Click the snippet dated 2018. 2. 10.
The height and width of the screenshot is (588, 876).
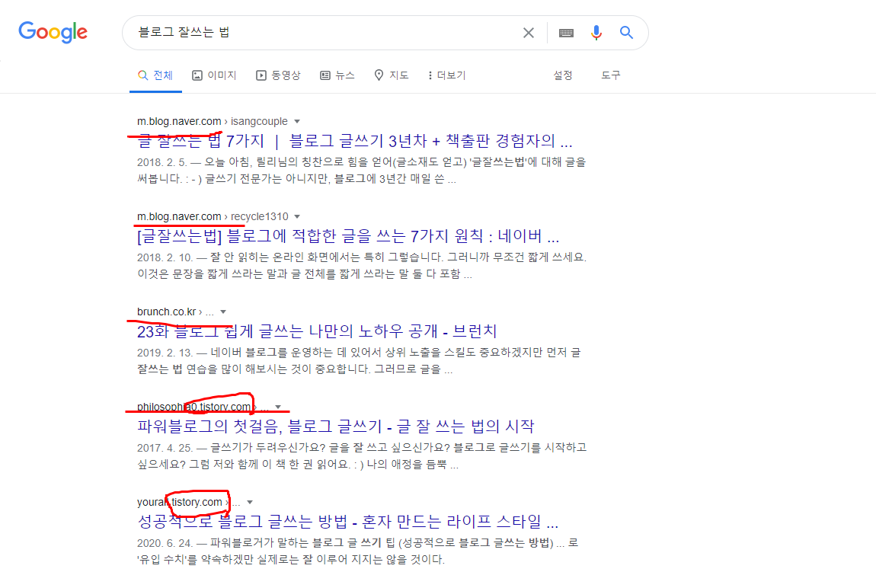click(x=362, y=266)
